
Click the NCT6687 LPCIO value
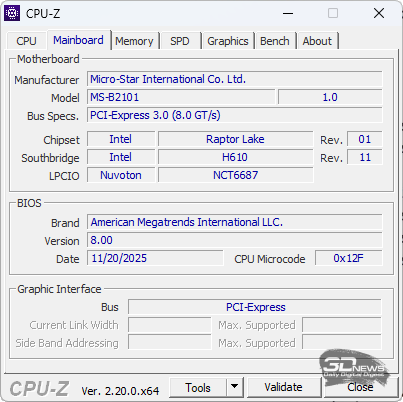(x=235, y=175)
